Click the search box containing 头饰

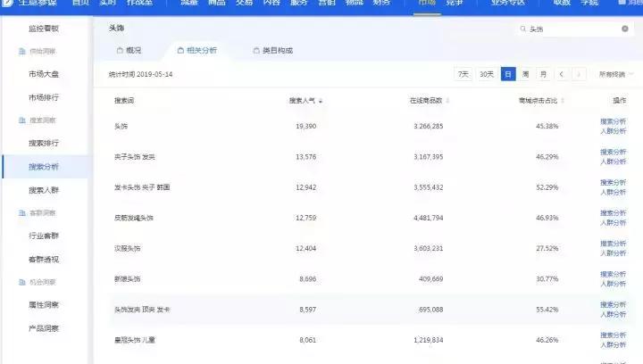click(574, 29)
